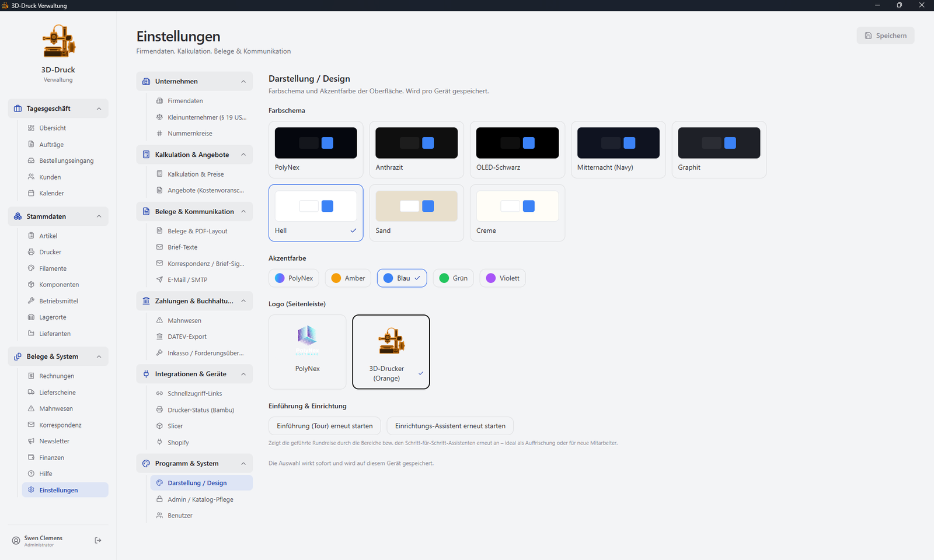Click the Bestellungseingang inbox icon
Screen dimensions: 934x560
point(32,160)
